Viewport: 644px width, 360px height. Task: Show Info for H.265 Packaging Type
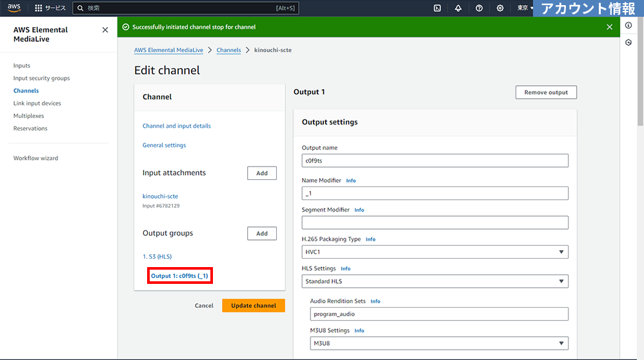point(370,239)
